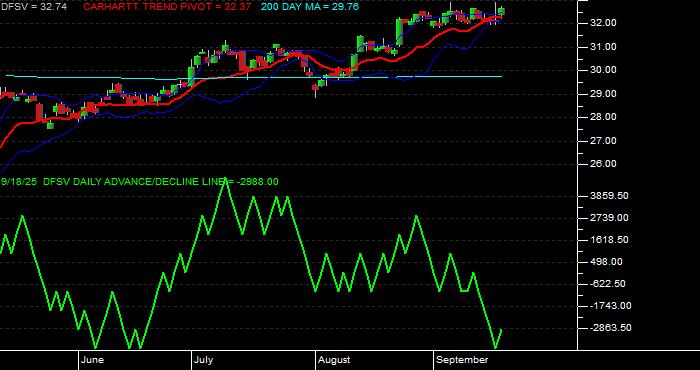This screenshot has height=370, width=700.
Task: Click the -1743.00 advance/decline axis value
Action: click(610, 306)
